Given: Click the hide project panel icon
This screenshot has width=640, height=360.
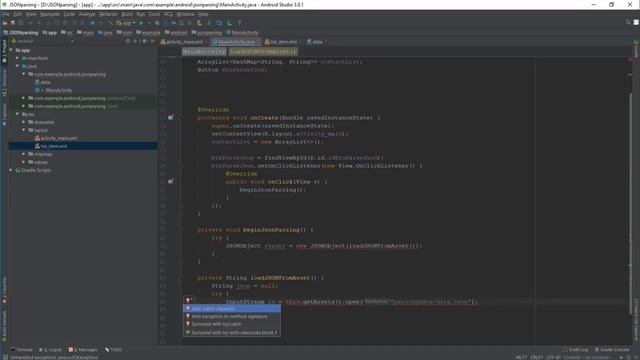Looking at the screenshot, I should coord(153,41).
